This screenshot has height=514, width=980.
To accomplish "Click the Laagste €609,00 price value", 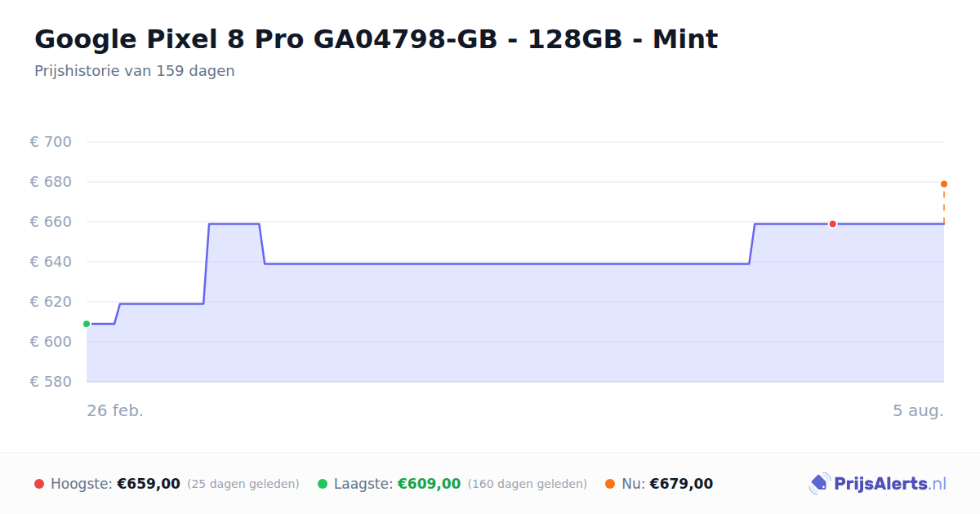I will (429, 484).
